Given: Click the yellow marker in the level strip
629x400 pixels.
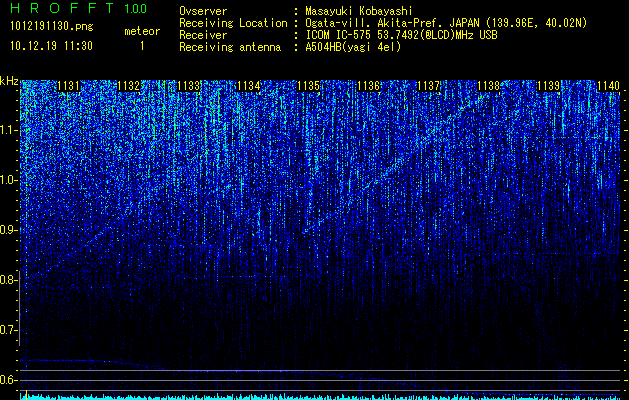Looking at the screenshot, I should [26, 395].
